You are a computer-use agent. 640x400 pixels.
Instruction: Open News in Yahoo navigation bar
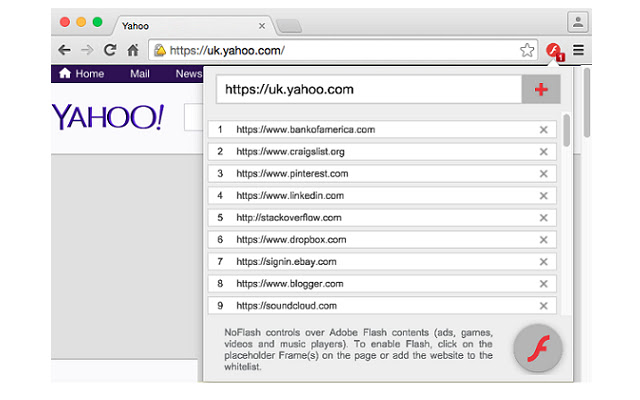(189, 74)
